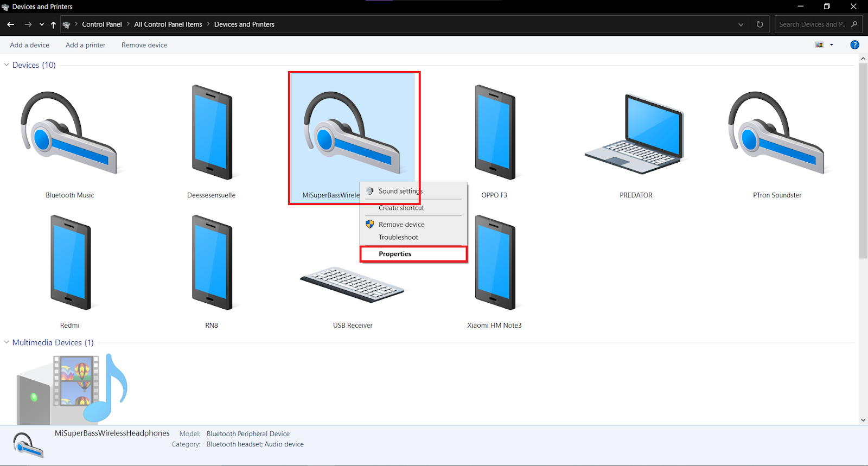Viewport: 868px width, 466px height.
Task: Click MiSuperBassWirelessHeadphones name in details pane
Action: pos(112,433)
